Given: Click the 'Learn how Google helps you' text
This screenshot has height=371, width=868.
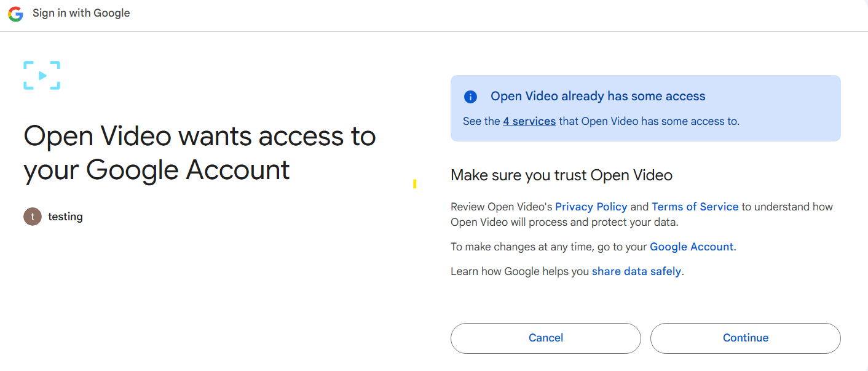Looking at the screenshot, I should 519,271.
